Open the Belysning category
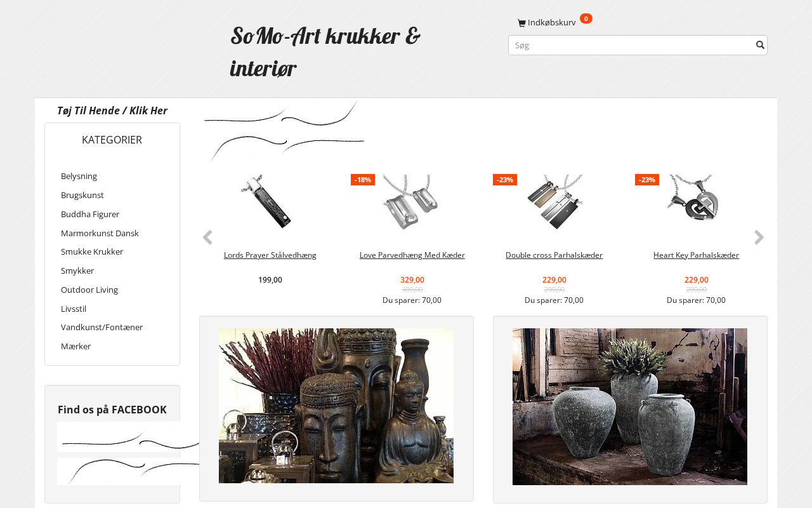Viewport: 812px width, 508px height. point(79,176)
